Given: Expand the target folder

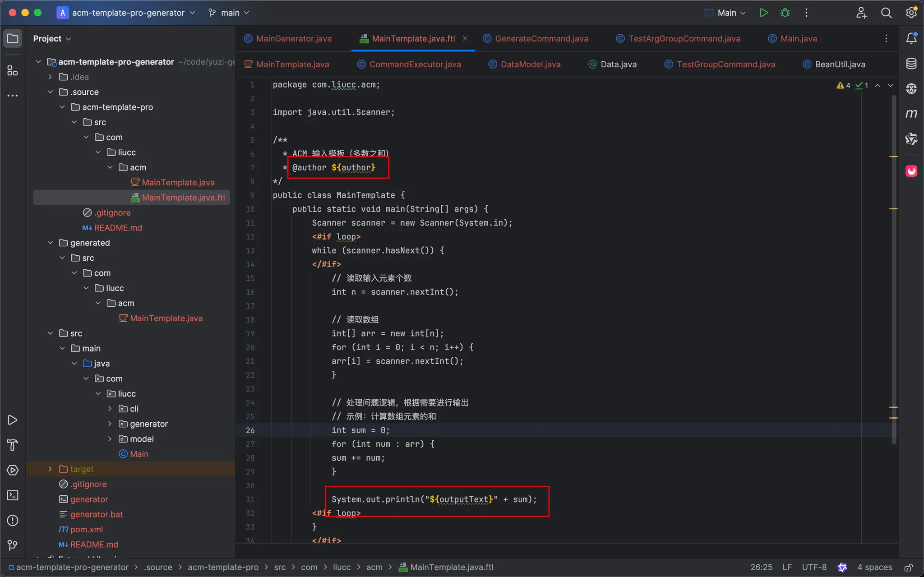Looking at the screenshot, I should pyautogui.click(x=50, y=469).
